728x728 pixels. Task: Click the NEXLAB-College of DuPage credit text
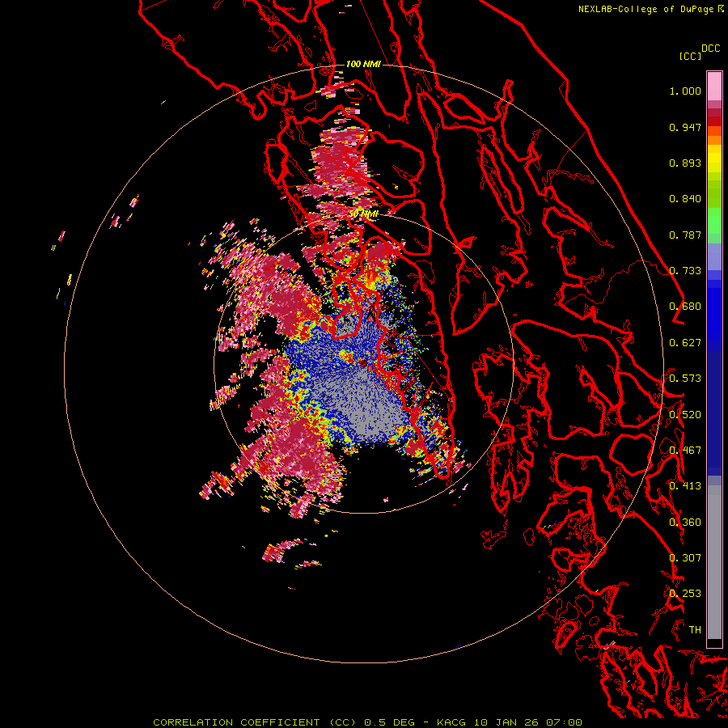click(x=650, y=9)
